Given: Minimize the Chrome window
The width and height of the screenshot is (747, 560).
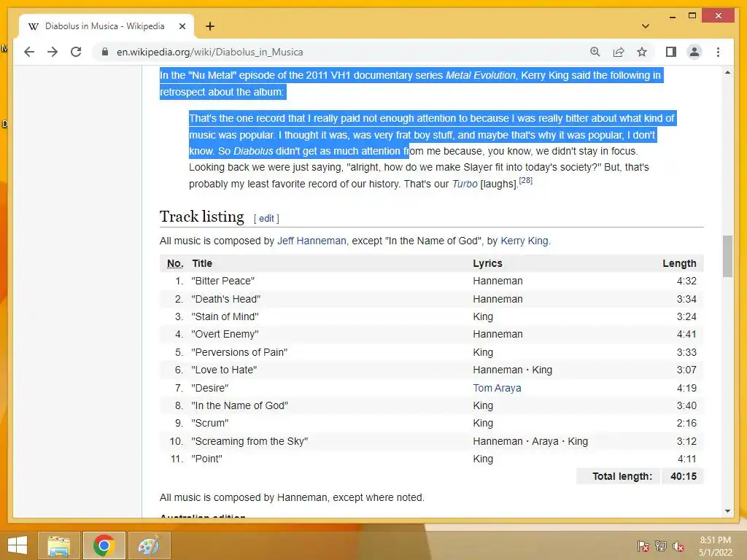Looking at the screenshot, I should [672, 17].
